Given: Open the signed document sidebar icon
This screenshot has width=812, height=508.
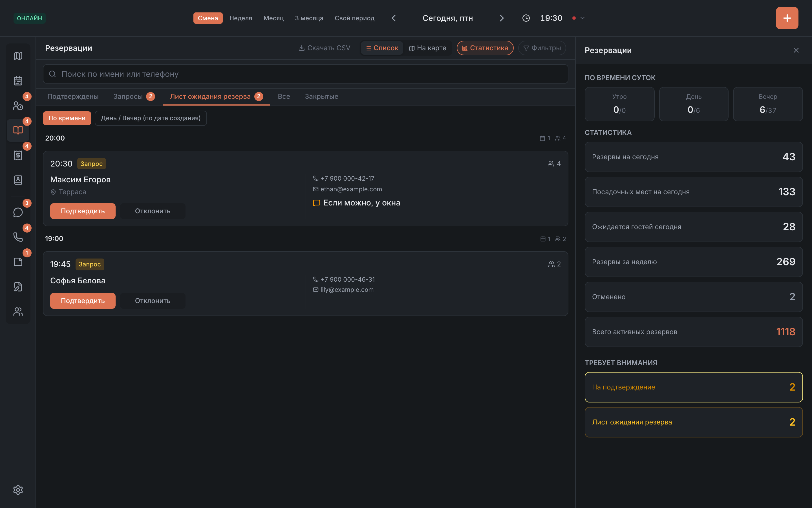Looking at the screenshot, I should pyautogui.click(x=18, y=287).
